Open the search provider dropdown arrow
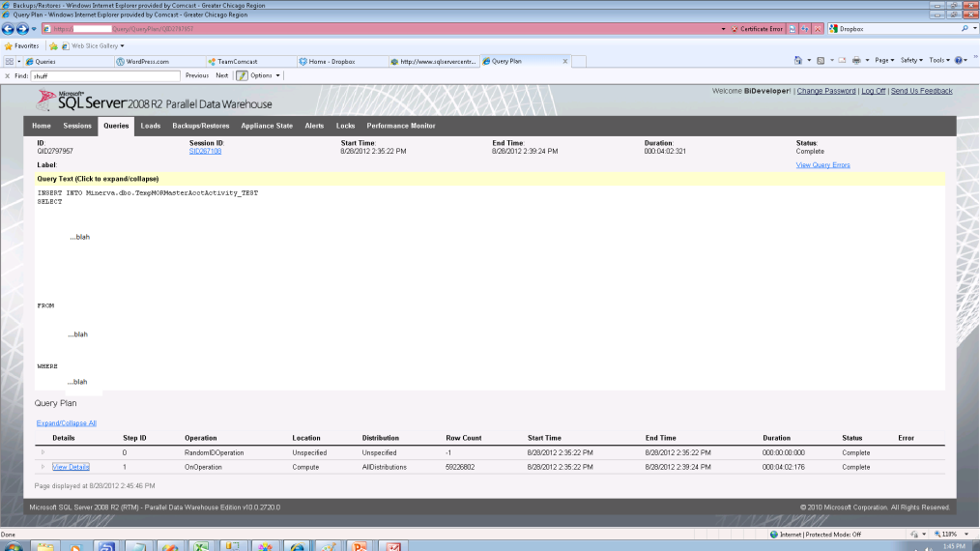 click(x=974, y=29)
